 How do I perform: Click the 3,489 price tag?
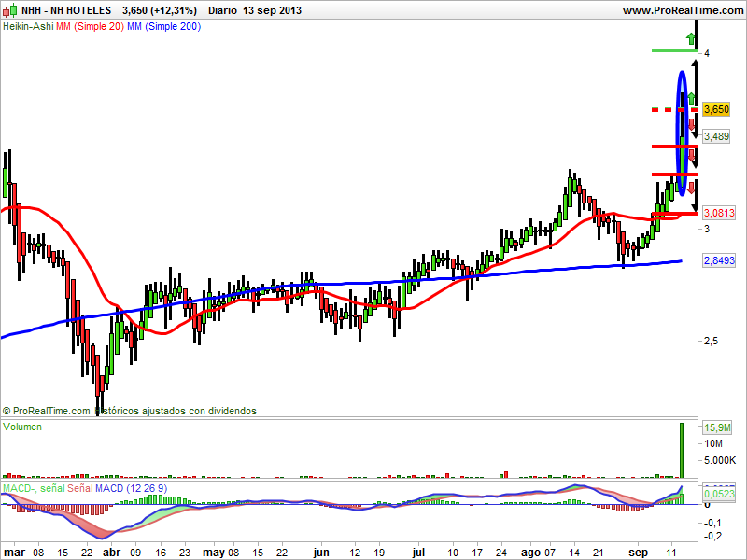click(x=716, y=136)
